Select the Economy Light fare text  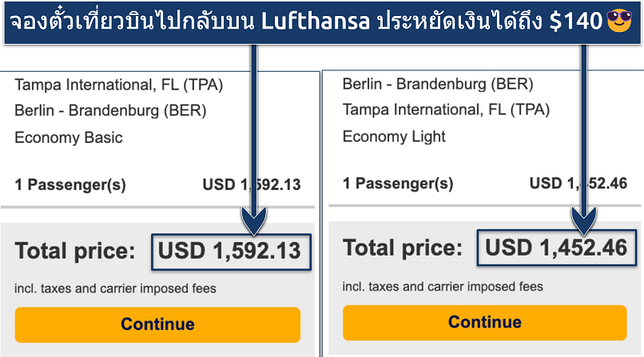click(x=394, y=137)
